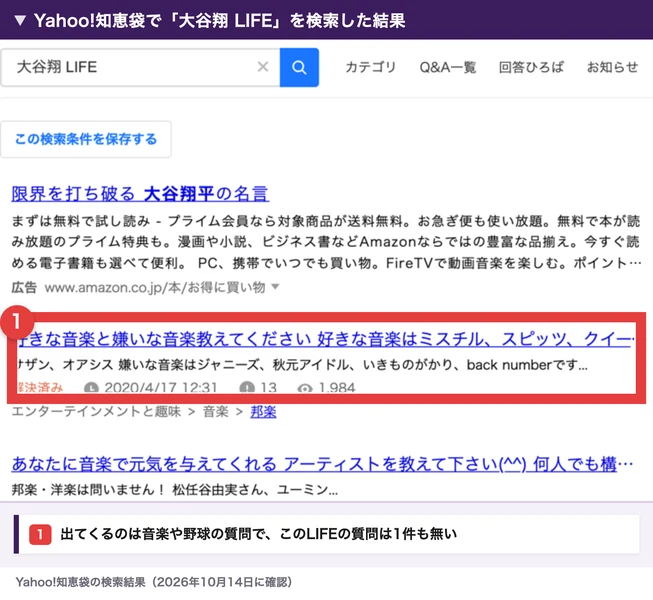
Task: Expand the ad dropdown arrow next to amazon.co.jp URL
Action: tap(275, 286)
